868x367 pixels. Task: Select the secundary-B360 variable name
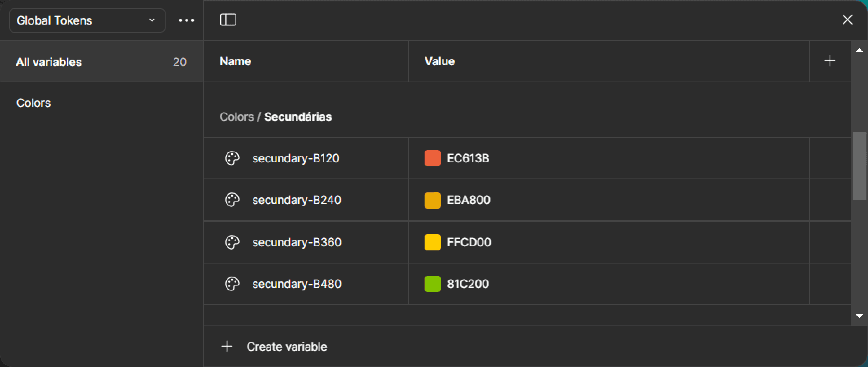click(x=296, y=242)
